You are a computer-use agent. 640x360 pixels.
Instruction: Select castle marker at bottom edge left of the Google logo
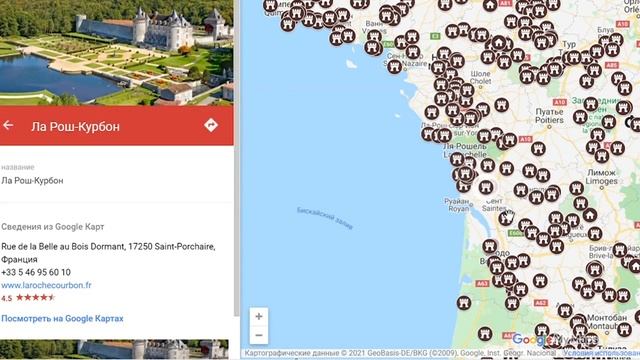pos(484,334)
